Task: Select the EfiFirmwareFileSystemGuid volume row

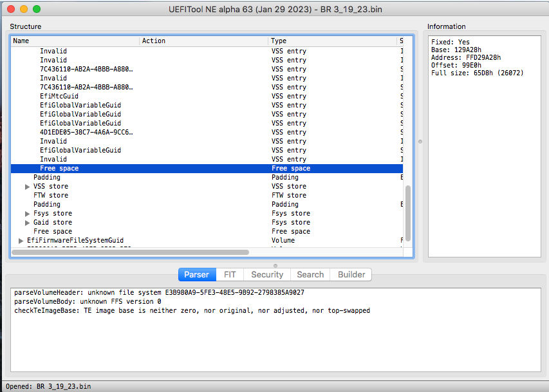Action: click(x=207, y=241)
